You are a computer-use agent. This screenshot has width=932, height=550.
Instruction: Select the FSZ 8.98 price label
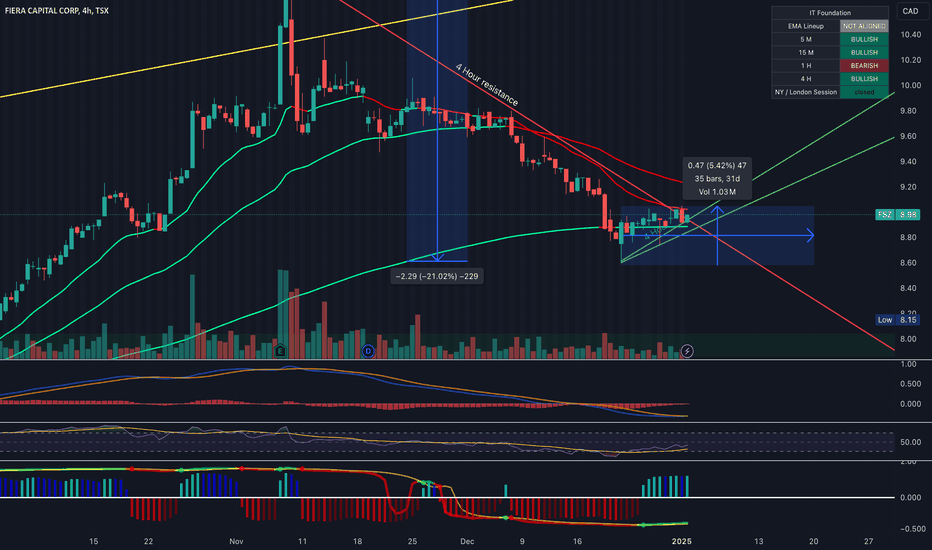tap(898, 214)
